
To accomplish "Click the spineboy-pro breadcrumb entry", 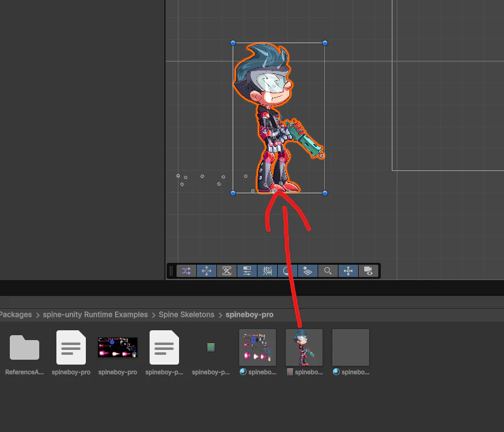I will pyautogui.click(x=250, y=314).
